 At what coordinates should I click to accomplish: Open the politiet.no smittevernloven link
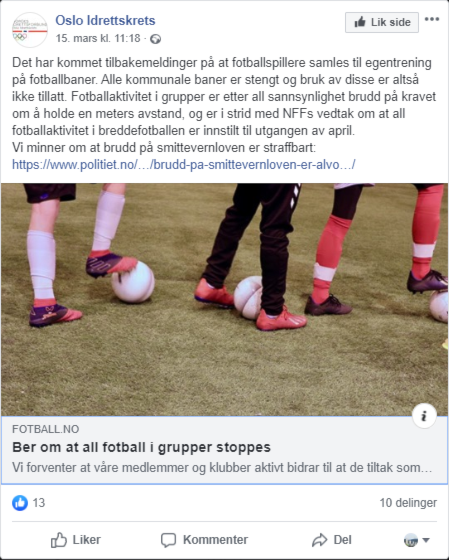pos(184,165)
